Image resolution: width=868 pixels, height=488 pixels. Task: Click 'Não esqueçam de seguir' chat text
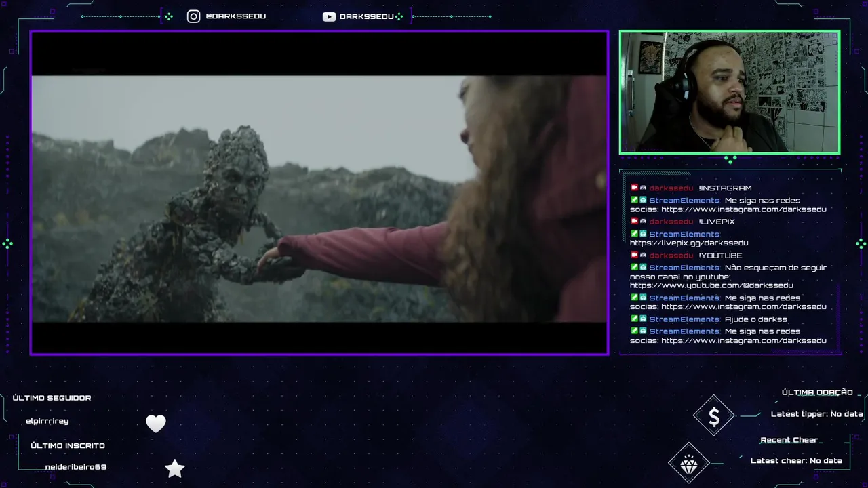pyautogui.click(x=776, y=268)
